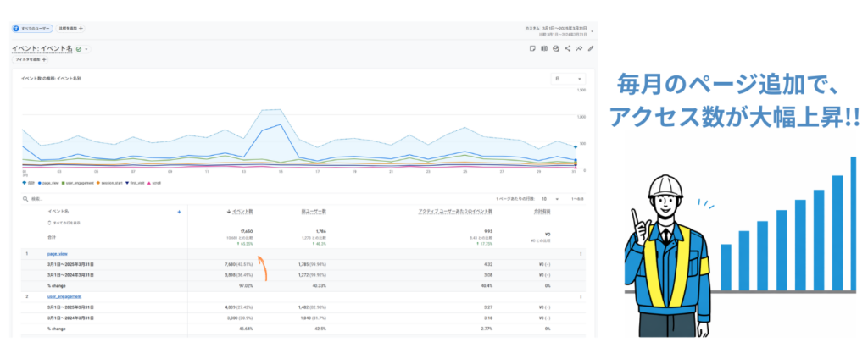Image resolution: width=868 pixels, height=359 pixels.
Task: Click the total users column header
Action: (x=314, y=210)
